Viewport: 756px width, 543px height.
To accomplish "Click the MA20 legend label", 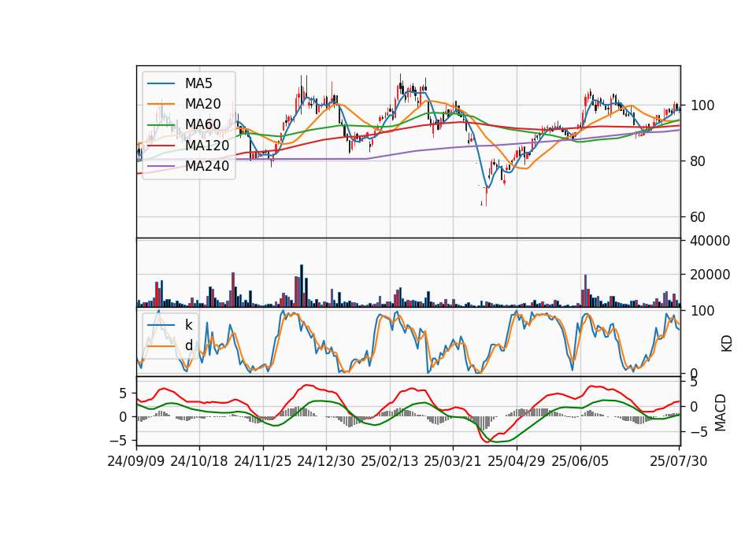I will coord(202,104).
